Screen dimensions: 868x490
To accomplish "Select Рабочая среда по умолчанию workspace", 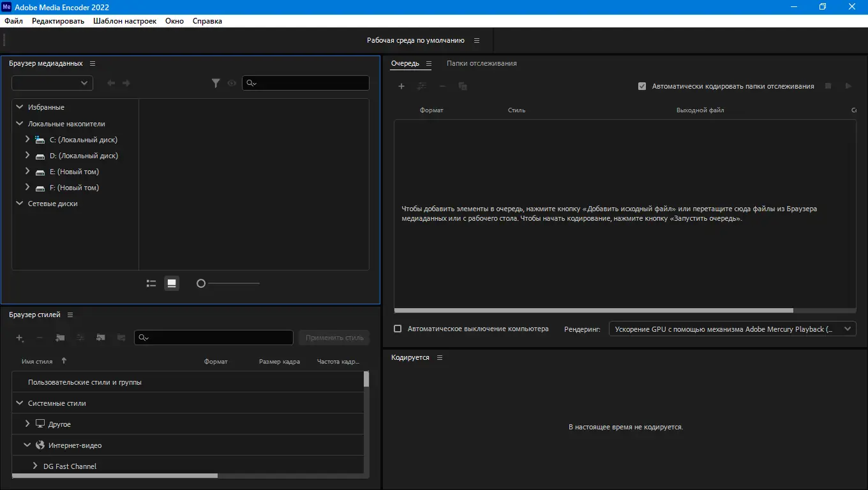I will [415, 40].
